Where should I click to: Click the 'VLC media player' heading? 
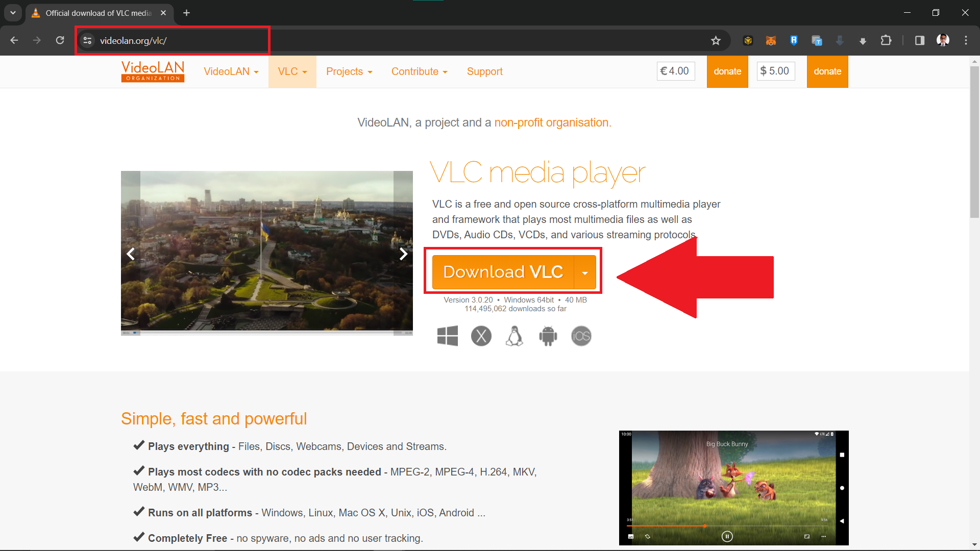point(538,173)
